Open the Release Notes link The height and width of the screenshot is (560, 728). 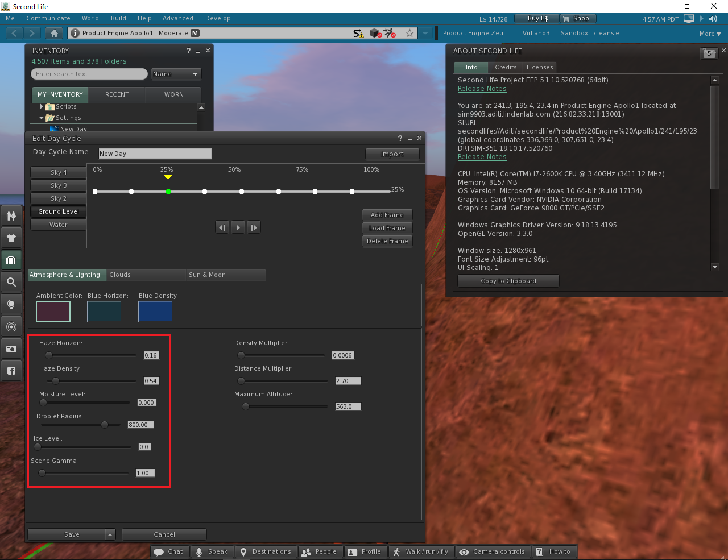[x=482, y=89]
